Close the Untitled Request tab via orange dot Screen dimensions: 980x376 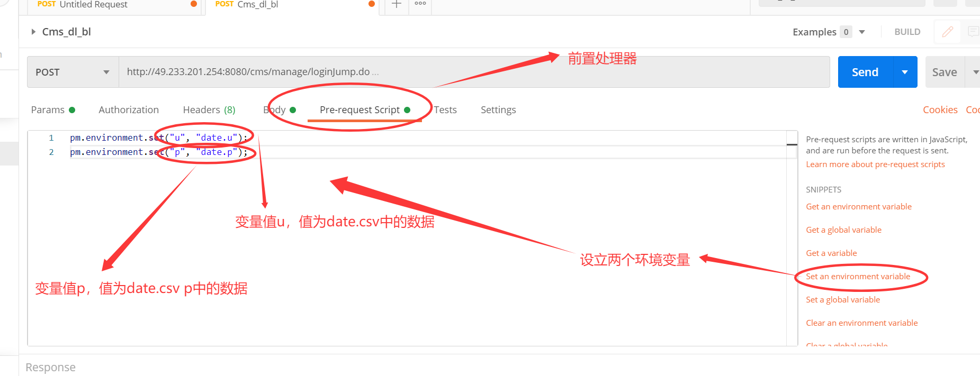(x=194, y=4)
